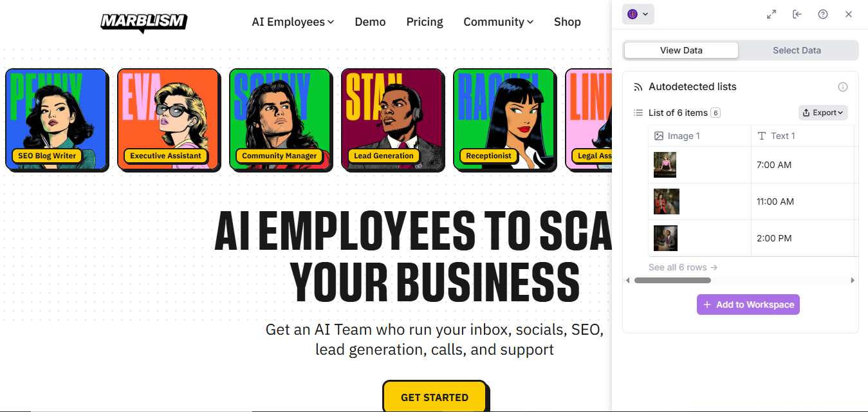Image resolution: width=868 pixels, height=412 pixels.
Task: Open the Demo nav item
Action: click(x=370, y=22)
